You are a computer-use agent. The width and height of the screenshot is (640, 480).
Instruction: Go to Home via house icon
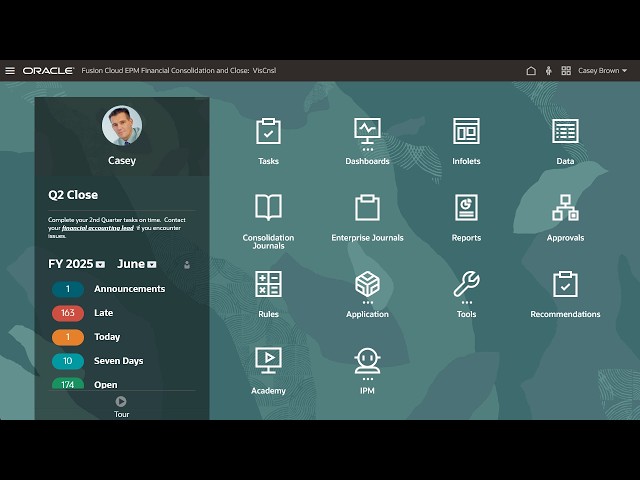[531, 71]
